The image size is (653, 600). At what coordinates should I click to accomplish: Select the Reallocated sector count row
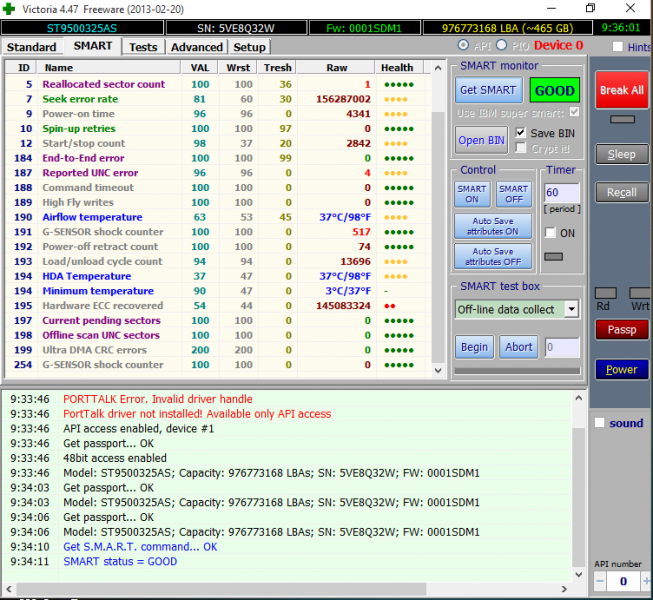[103, 84]
